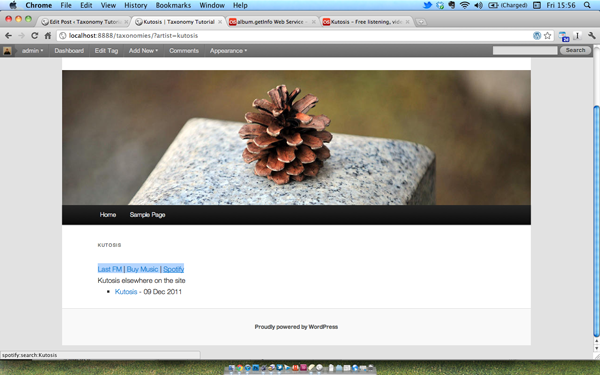600x375 pixels.
Task: Open the Twitter app in the Dock
Action: tap(279, 367)
